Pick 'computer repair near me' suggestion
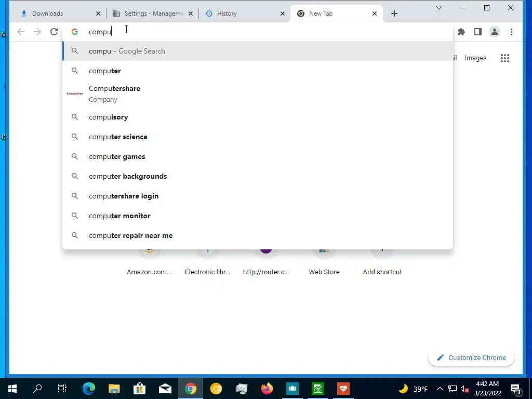This screenshot has width=532, height=399. click(x=258, y=235)
